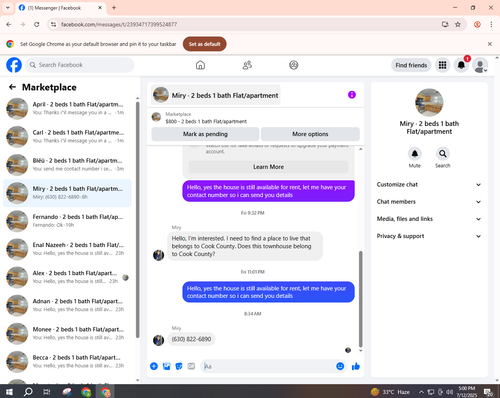Open the emoji picker
Screen dimensions: 500x398
point(340,366)
